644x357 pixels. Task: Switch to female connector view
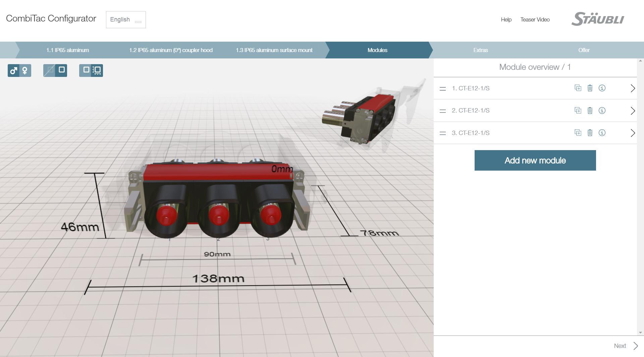point(25,71)
